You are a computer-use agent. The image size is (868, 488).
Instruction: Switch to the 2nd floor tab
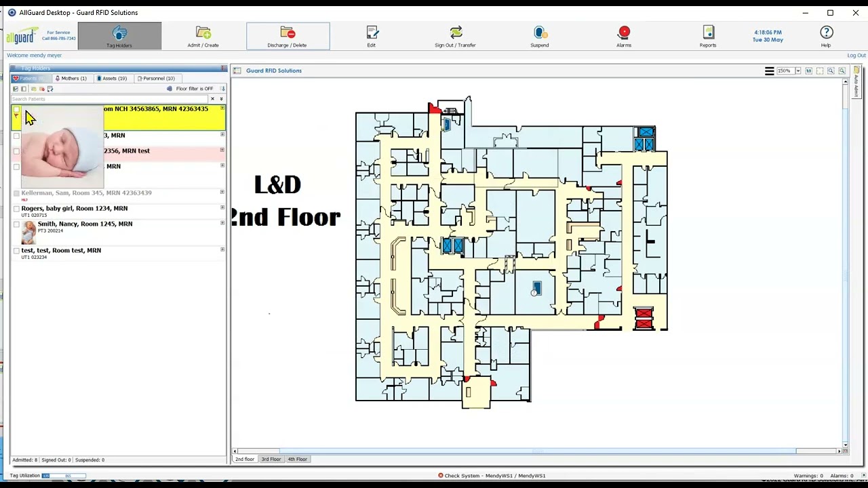coord(245,460)
